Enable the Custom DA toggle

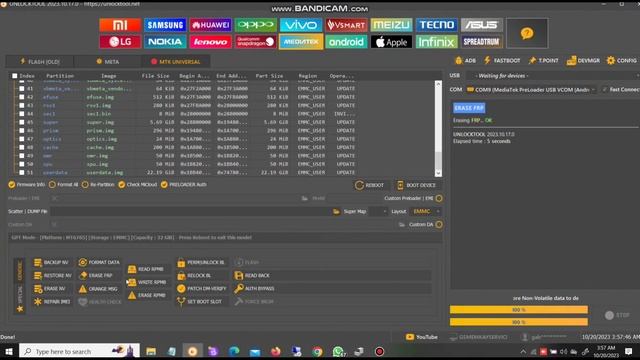439,224
